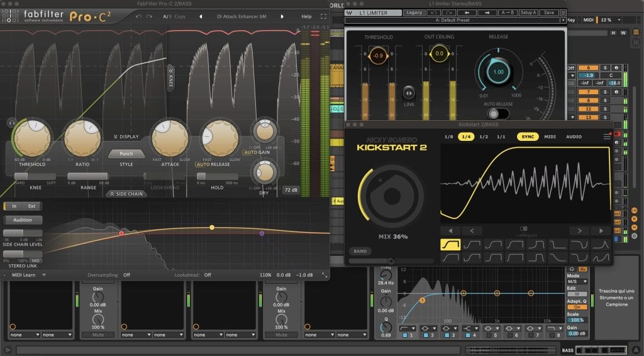
Task: Click the headphones audition icon near Threshold
Action: tap(11, 123)
